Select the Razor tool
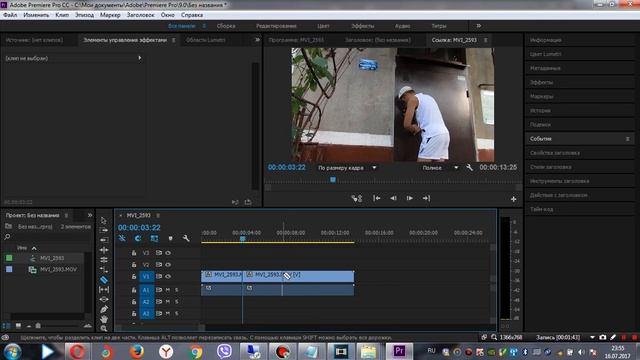640x360 pixels. tap(104, 280)
